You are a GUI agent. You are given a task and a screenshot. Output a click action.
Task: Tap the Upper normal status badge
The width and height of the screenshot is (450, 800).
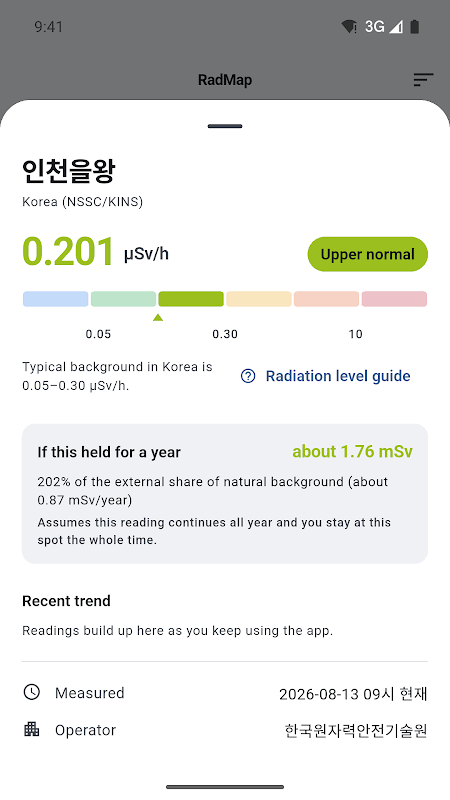tap(367, 254)
